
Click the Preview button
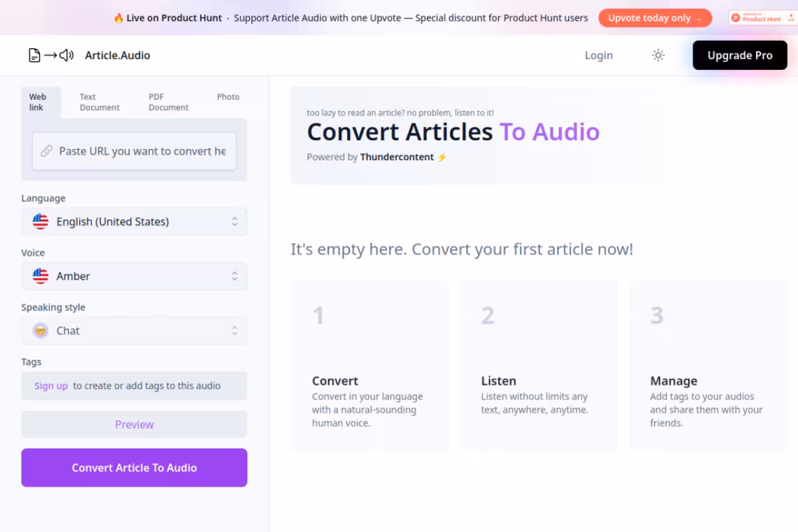point(134,424)
